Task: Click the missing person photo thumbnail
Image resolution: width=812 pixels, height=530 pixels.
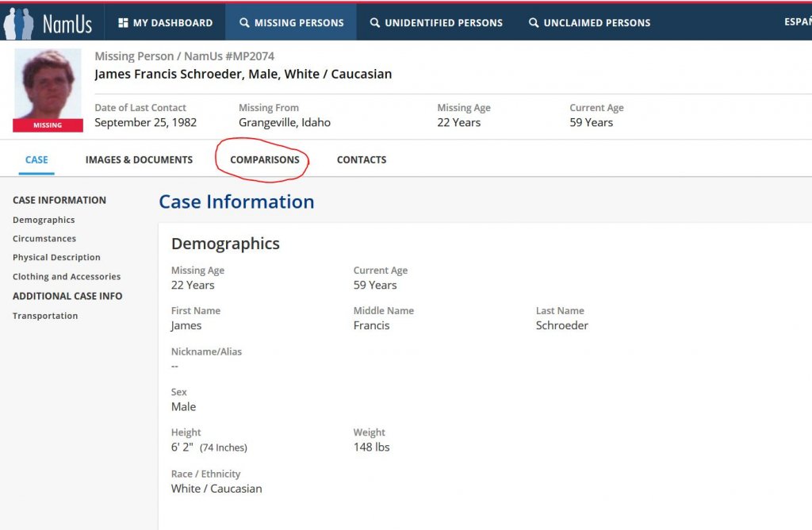Action: pyautogui.click(x=48, y=85)
